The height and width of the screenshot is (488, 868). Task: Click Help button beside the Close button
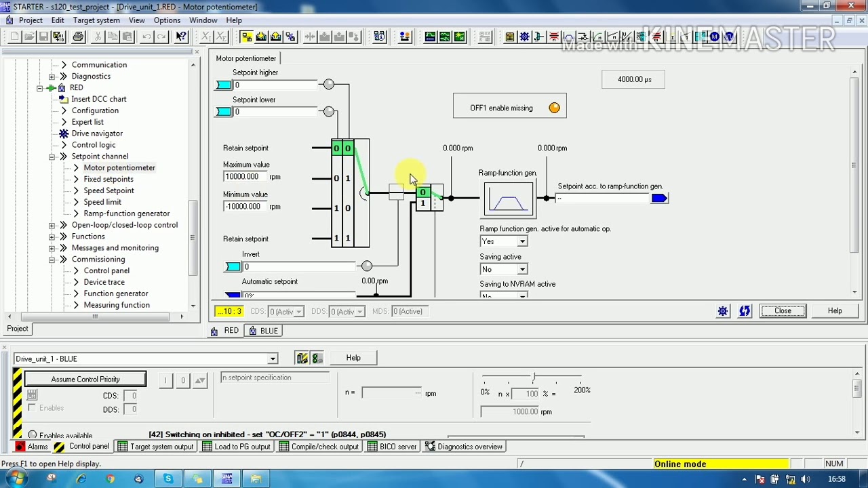tap(835, 311)
